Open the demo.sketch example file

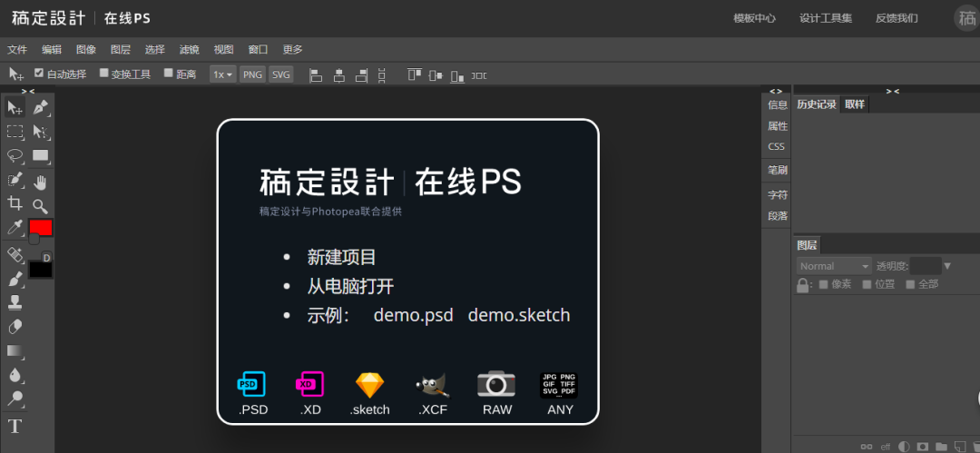coord(519,315)
